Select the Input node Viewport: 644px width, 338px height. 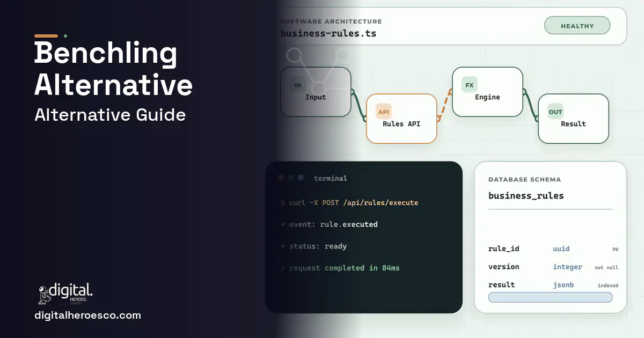click(316, 92)
